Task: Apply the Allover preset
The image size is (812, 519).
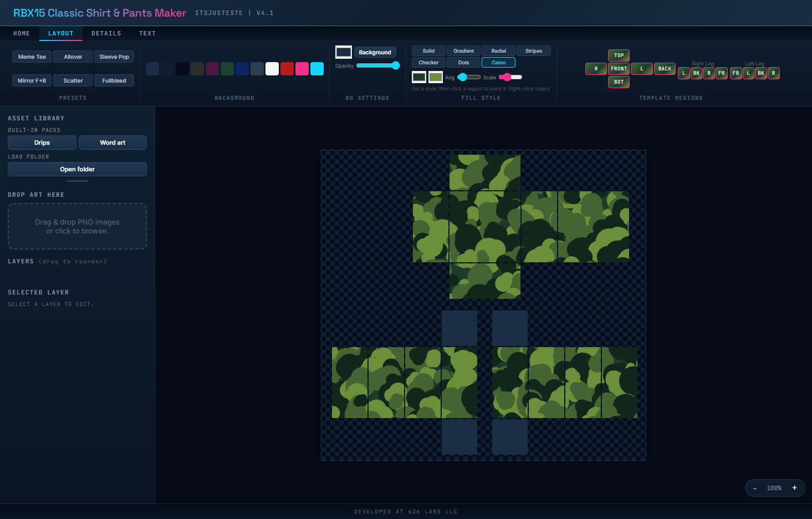Action: (73, 57)
